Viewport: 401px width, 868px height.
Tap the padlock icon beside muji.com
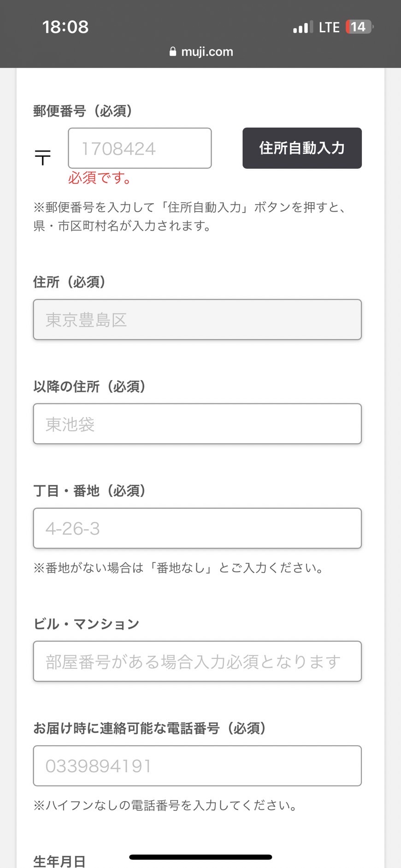pos(173,52)
